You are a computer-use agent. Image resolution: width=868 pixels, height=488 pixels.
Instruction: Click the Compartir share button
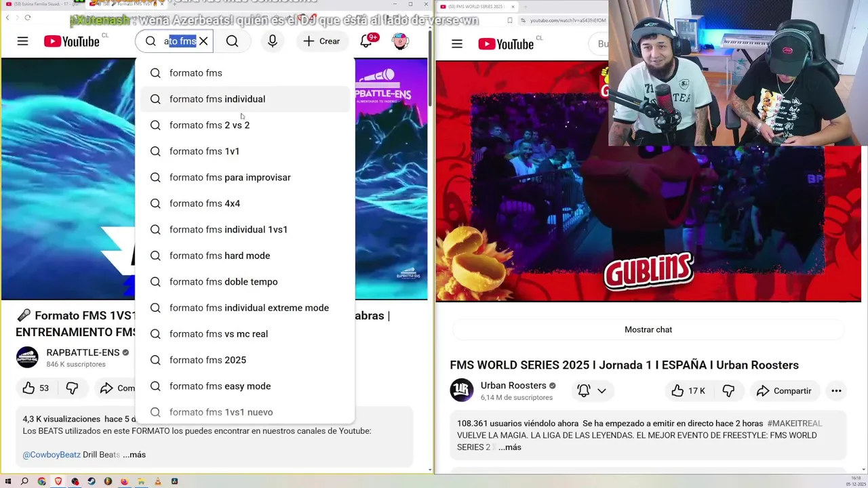783,390
